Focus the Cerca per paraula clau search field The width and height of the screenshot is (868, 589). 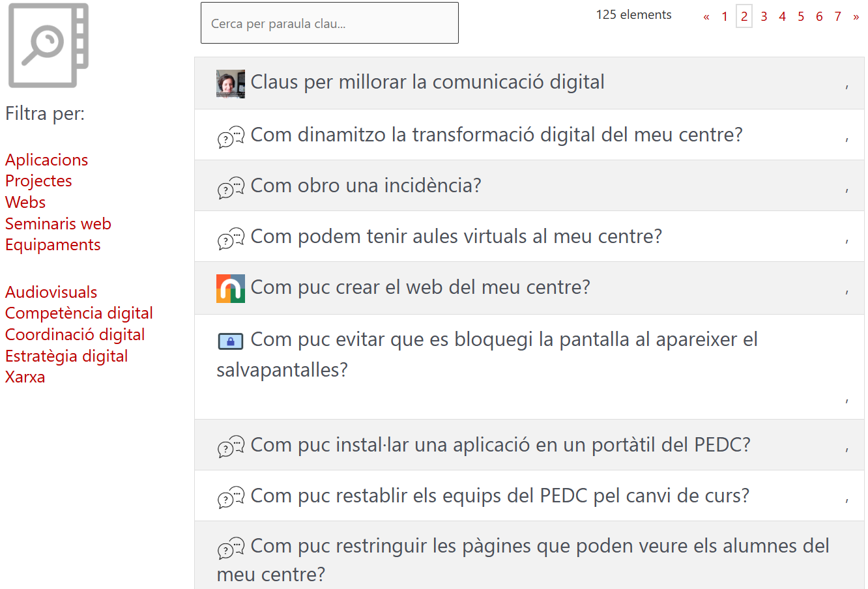(x=329, y=23)
